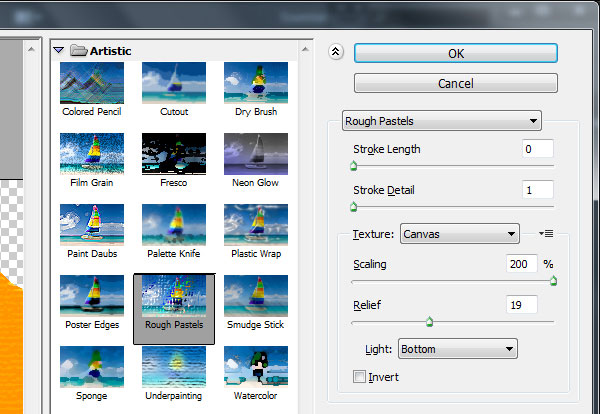Enable the Invert checkbox
The image size is (600, 414).
(359, 377)
